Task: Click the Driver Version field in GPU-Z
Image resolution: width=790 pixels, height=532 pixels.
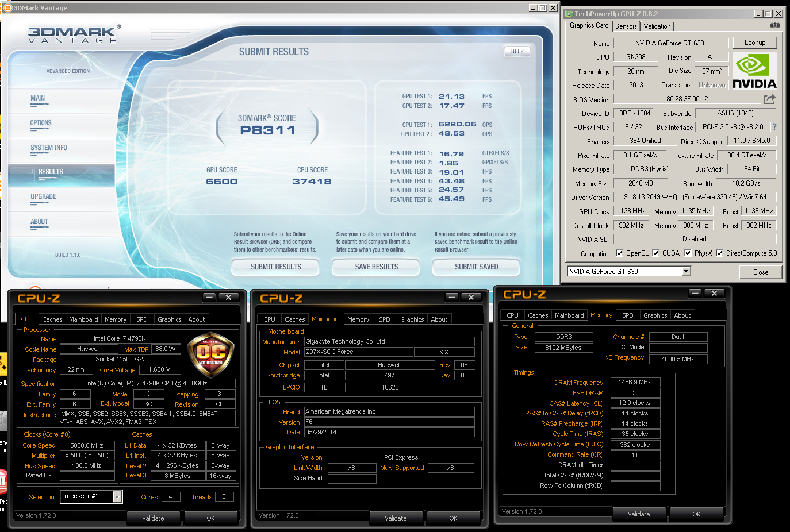Action: (695, 197)
